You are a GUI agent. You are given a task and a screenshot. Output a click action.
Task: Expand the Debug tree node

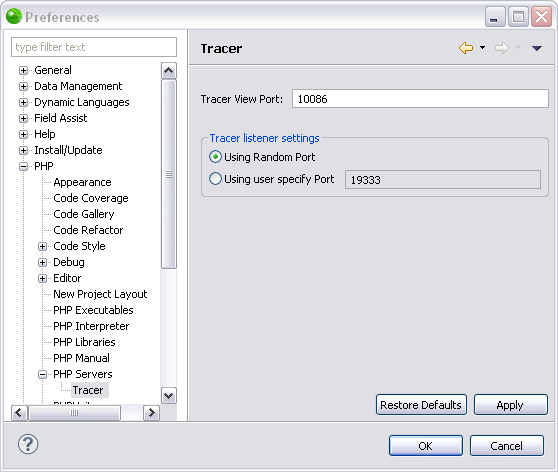click(x=42, y=262)
